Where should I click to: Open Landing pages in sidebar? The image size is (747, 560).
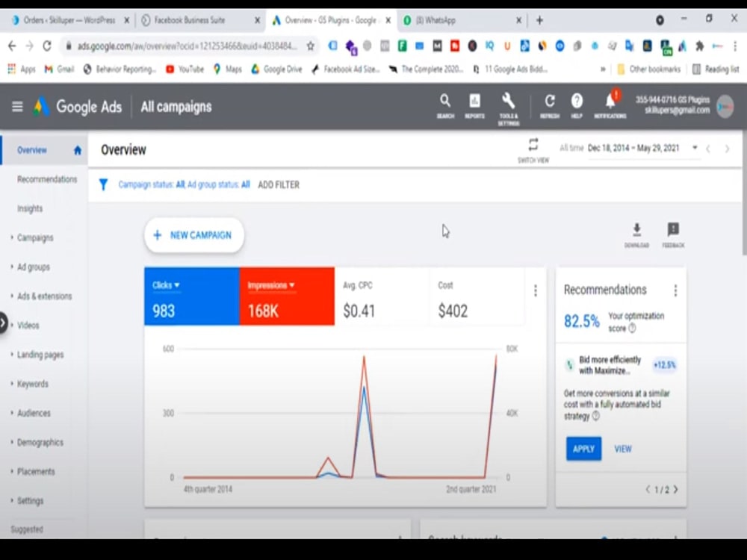click(x=40, y=355)
